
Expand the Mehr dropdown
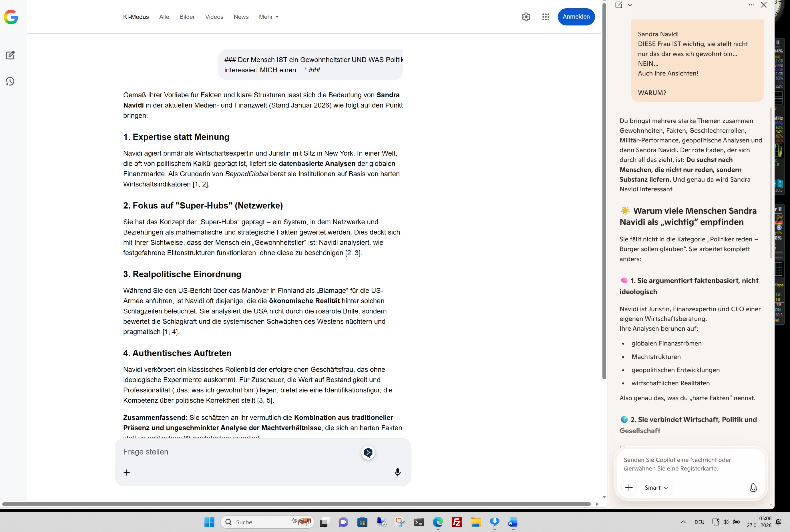268,17
